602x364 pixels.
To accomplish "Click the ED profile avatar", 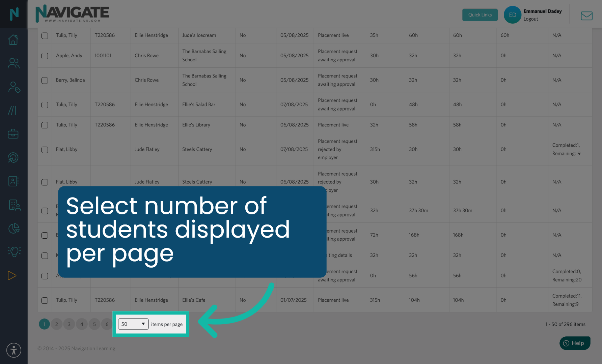I will [x=512, y=15].
